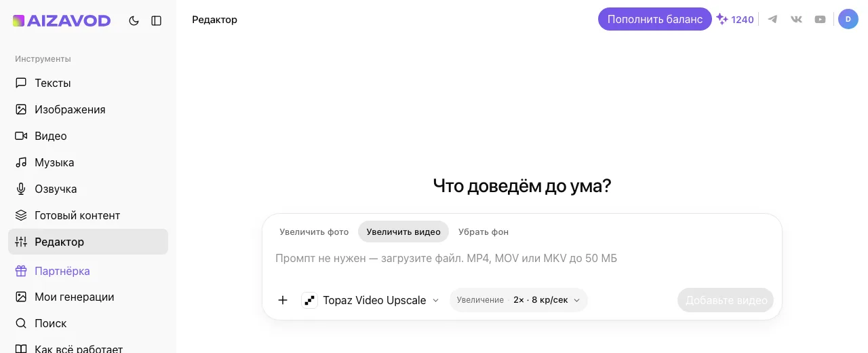Click the Редактор page title

click(x=214, y=20)
